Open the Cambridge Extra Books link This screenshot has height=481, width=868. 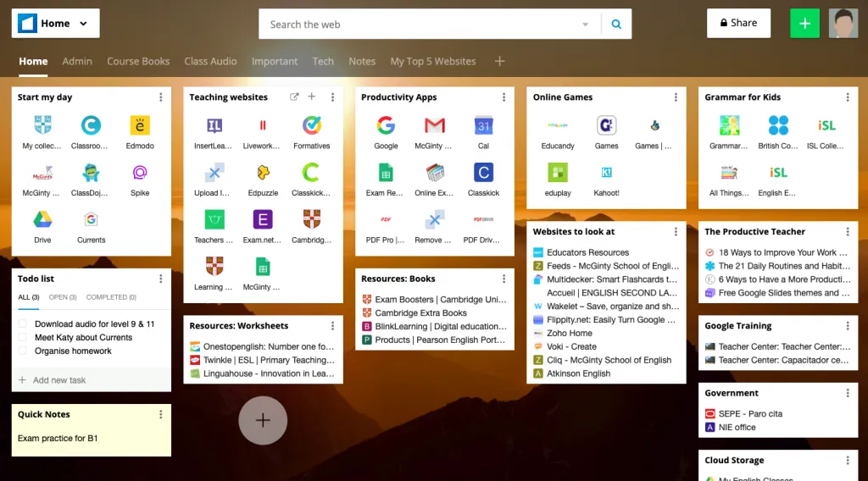click(x=420, y=312)
